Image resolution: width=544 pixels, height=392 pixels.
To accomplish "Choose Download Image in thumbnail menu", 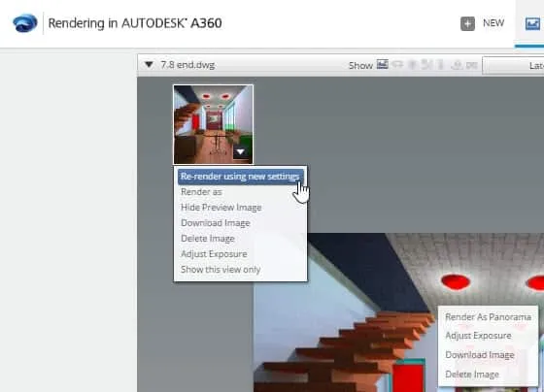I will pyautogui.click(x=216, y=223).
